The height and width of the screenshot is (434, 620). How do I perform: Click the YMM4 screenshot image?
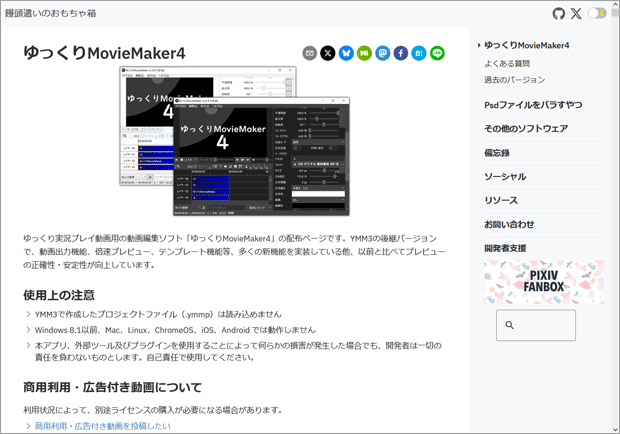(x=234, y=141)
